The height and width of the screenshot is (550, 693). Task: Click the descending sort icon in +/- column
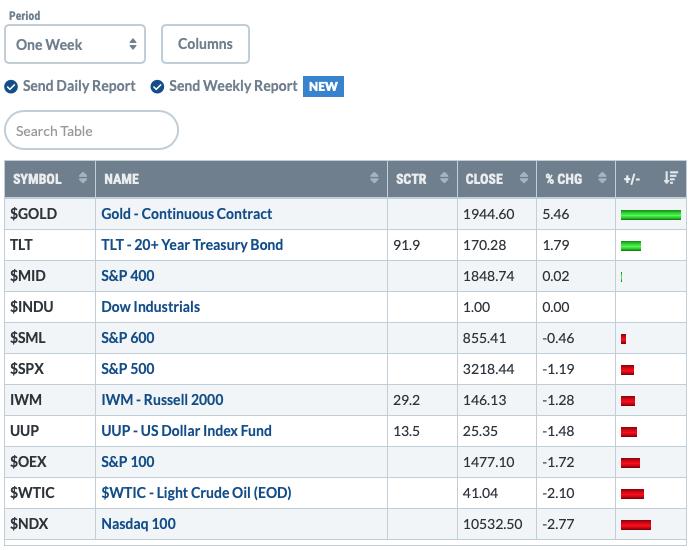(x=670, y=178)
